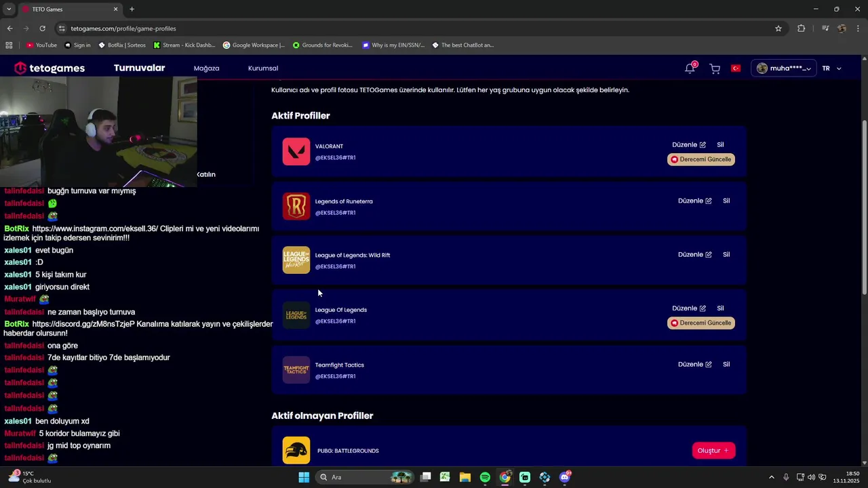868x488 pixels.
Task: Open the Turnuvalar menu
Action: [x=140, y=68]
